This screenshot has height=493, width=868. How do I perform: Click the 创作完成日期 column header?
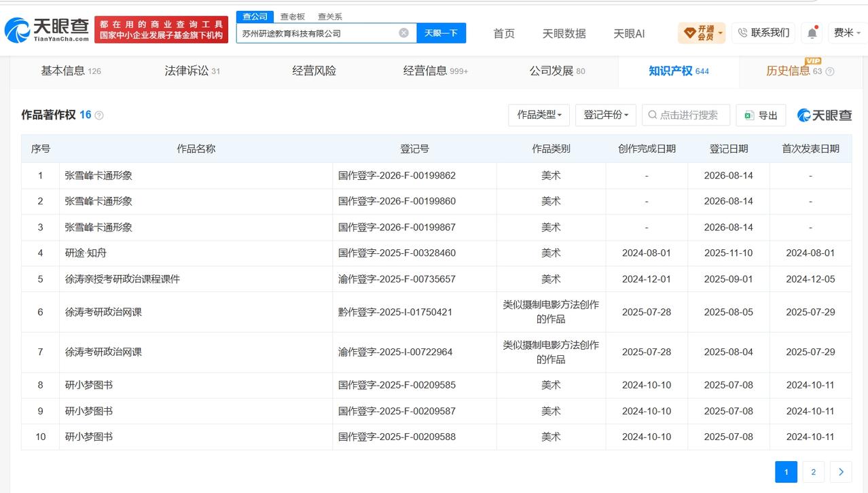click(647, 148)
